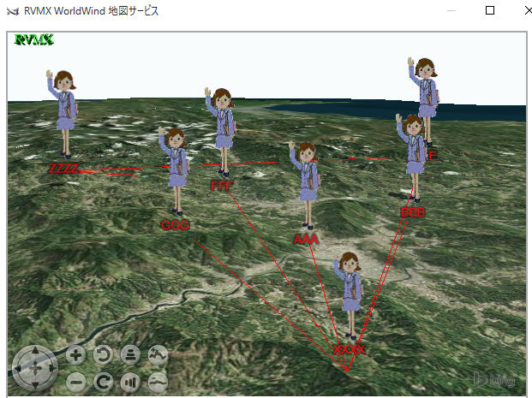Rotate view clockwise with heading button
Screen dimensions: 532x398
tap(103, 381)
